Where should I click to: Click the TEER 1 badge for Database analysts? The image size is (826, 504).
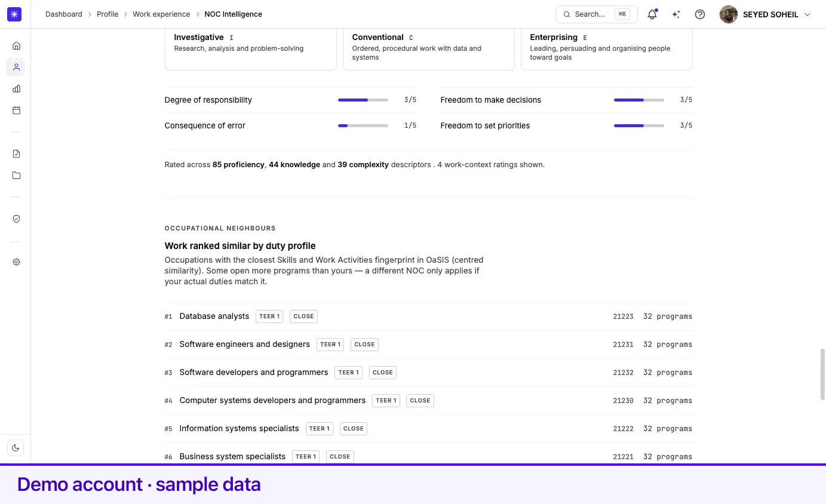click(269, 316)
